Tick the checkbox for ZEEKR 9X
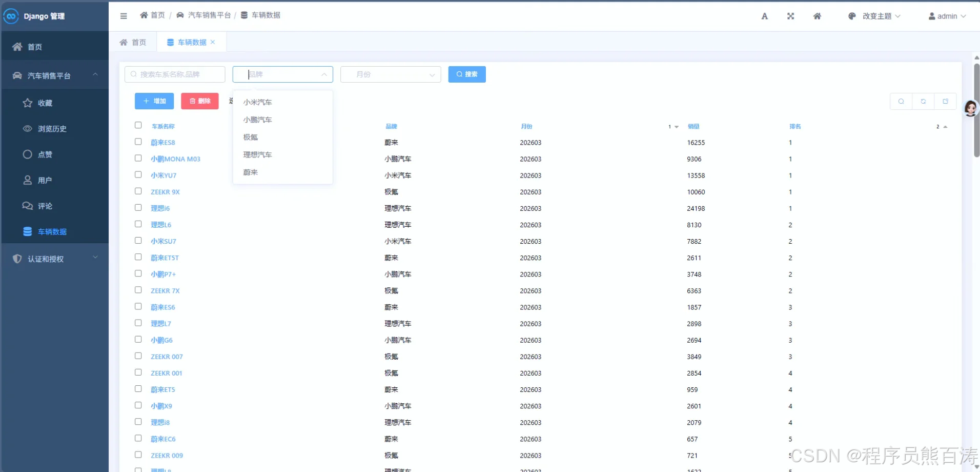The height and width of the screenshot is (472, 980). pyautogui.click(x=138, y=191)
